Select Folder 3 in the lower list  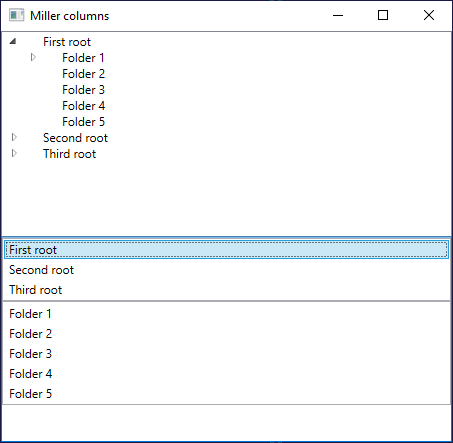(x=227, y=354)
